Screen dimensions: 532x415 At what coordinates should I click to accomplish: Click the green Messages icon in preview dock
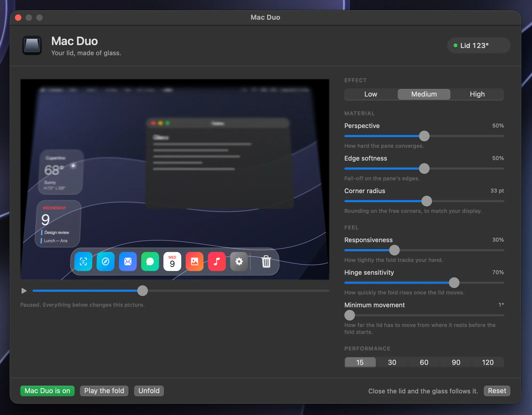(x=150, y=261)
